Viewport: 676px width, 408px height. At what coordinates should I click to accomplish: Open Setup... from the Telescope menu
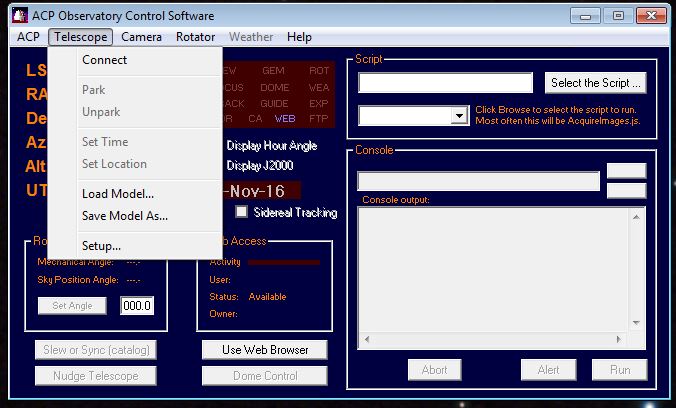101,246
